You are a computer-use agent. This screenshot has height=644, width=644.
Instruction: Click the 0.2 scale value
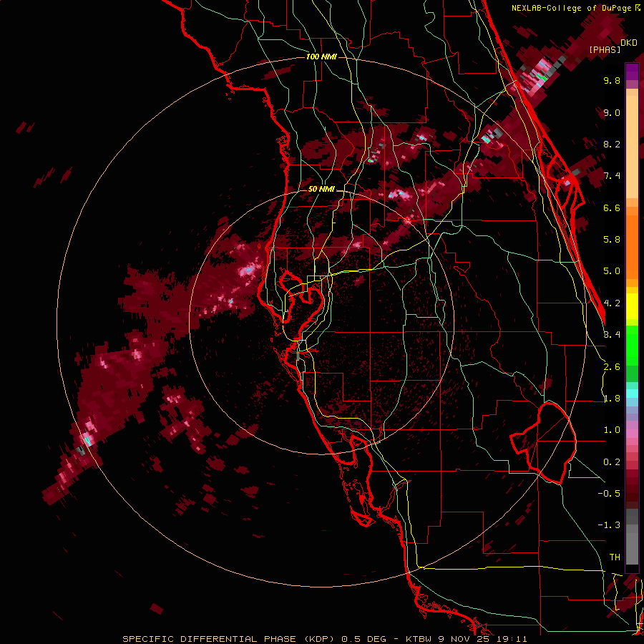pos(612,462)
